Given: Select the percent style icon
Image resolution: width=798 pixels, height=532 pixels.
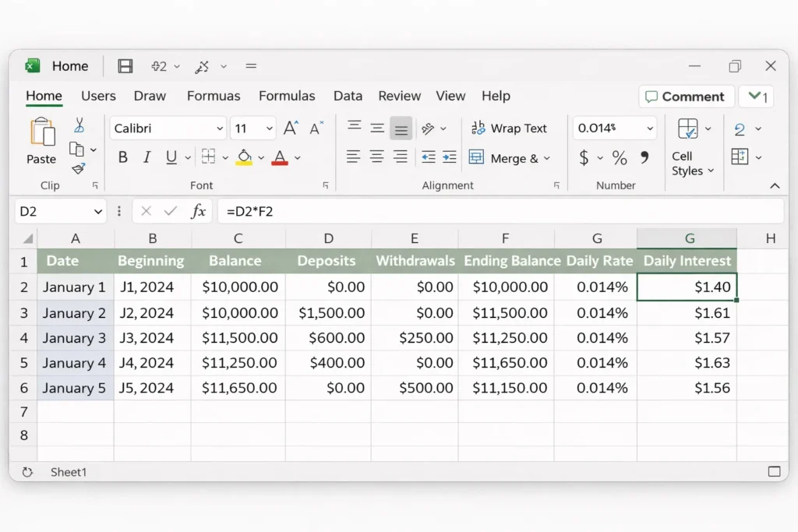Looking at the screenshot, I should [x=619, y=157].
